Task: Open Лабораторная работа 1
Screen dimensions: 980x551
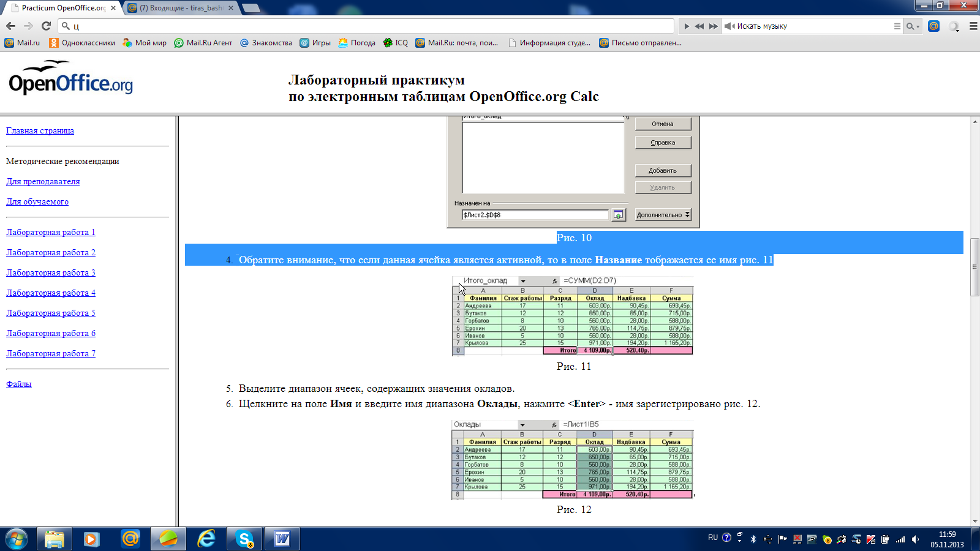Action: 51,232
